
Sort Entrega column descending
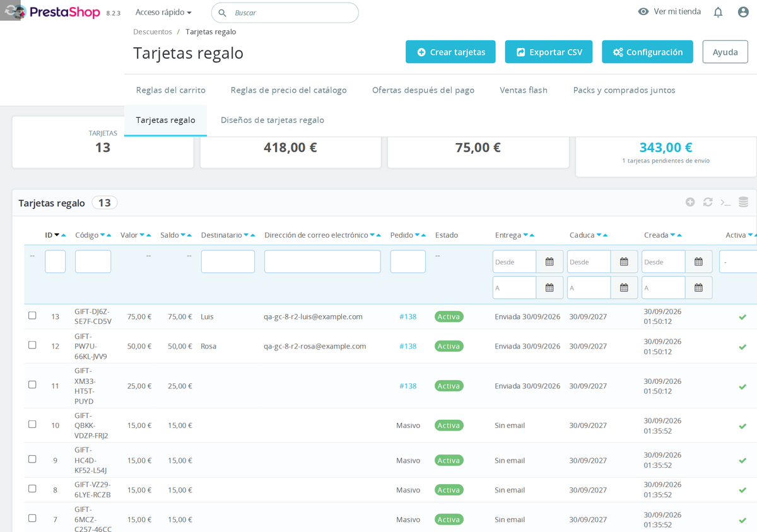point(525,235)
